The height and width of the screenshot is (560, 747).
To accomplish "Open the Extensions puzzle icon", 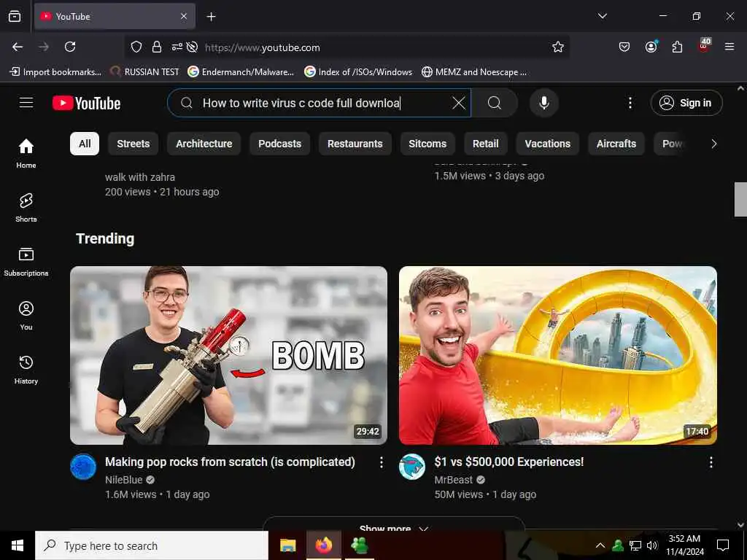I will tap(677, 47).
